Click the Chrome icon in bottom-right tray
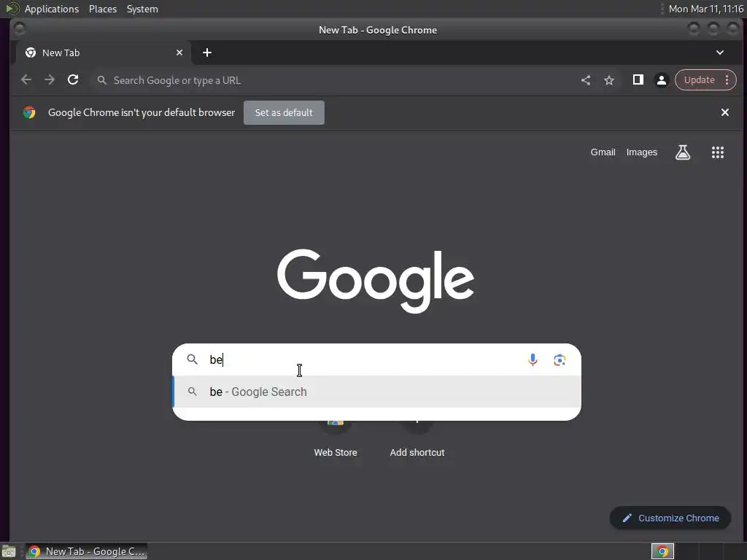 (662, 551)
